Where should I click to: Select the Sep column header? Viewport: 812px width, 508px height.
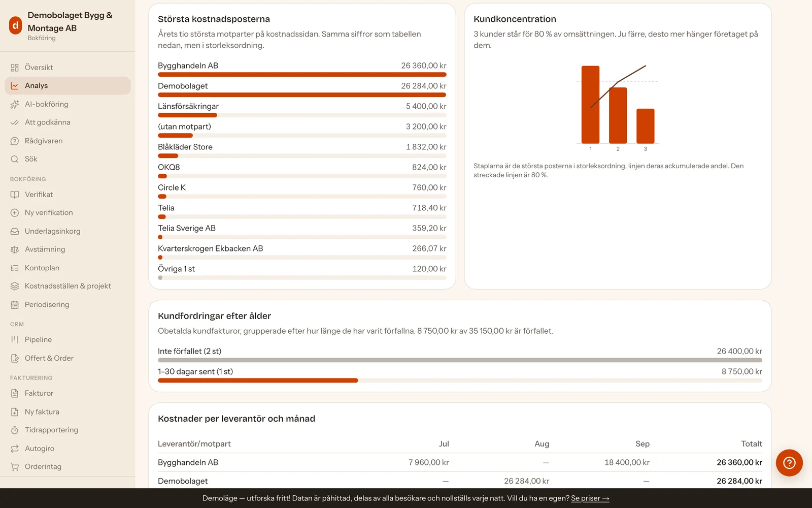642,444
